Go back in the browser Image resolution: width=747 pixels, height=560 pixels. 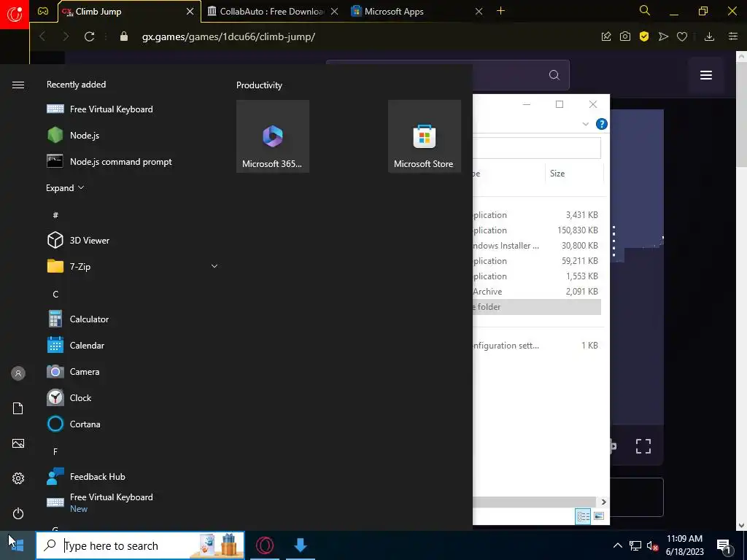(42, 36)
